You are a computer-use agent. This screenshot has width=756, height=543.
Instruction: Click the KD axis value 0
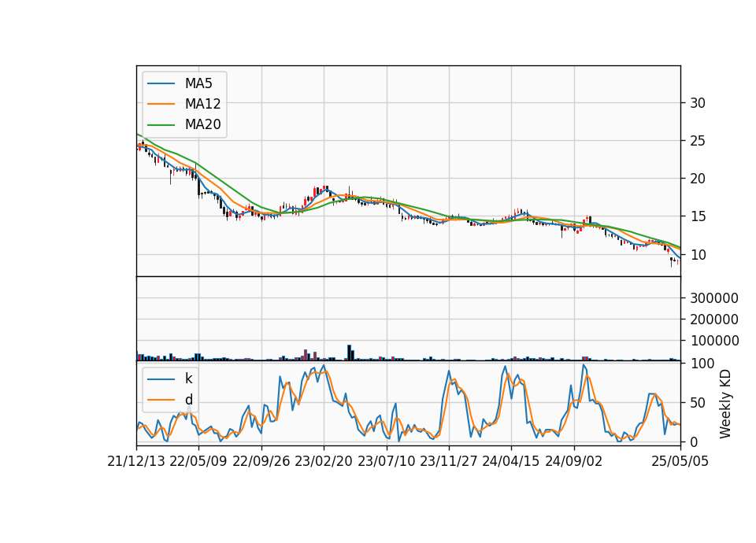click(x=694, y=441)
